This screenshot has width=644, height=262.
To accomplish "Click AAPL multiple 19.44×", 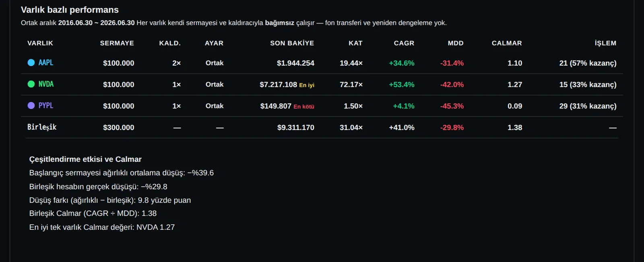I will (x=351, y=63).
